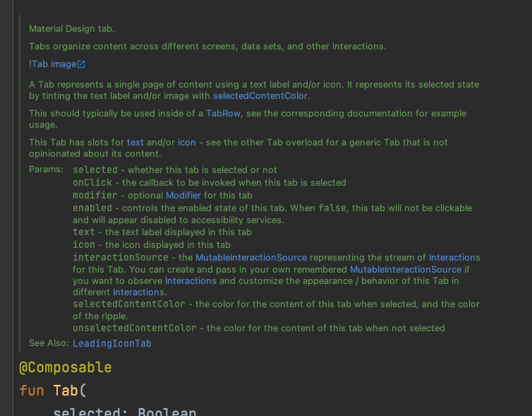This screenshot has height=416, width=532.
Task: Open the TabRow documentation link
Action: click(223, 114)
